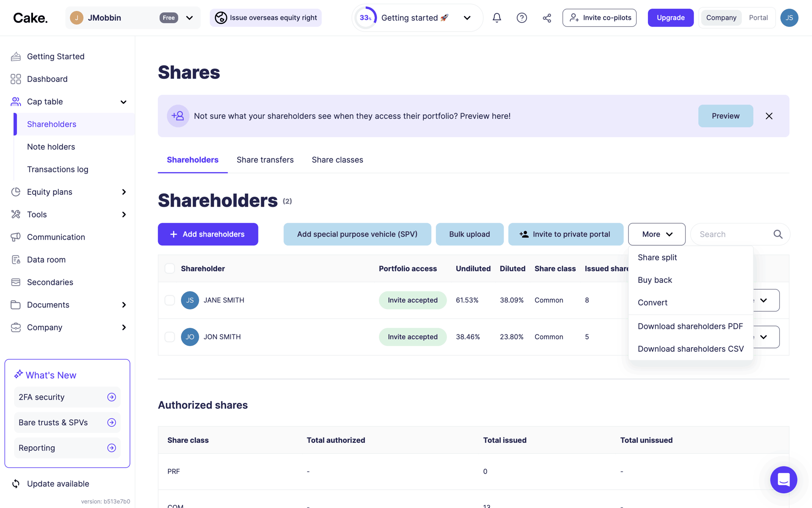Expand the Getting started progress dropdown
Viewport: 812px width, 508px height.
coord(467,18)
